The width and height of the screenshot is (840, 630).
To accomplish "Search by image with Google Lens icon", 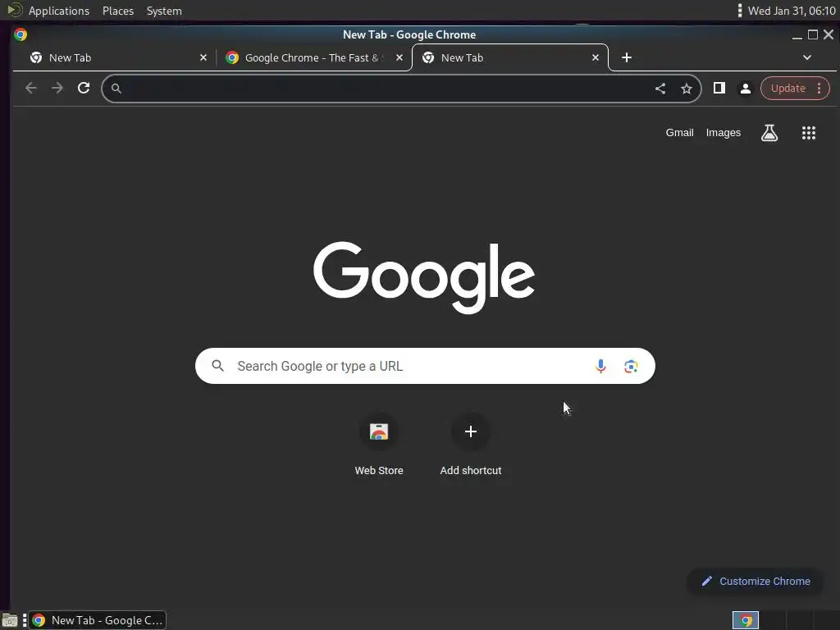I will coord(631,366).
